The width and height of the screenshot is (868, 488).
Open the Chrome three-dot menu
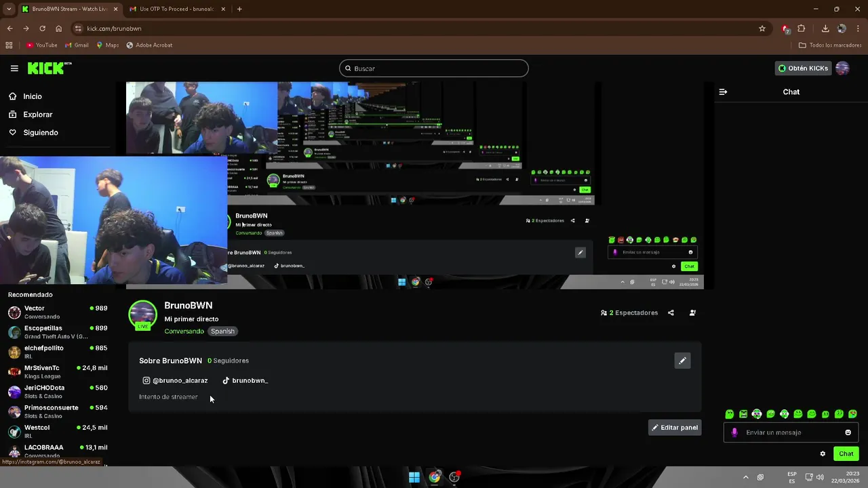(859, 28)
